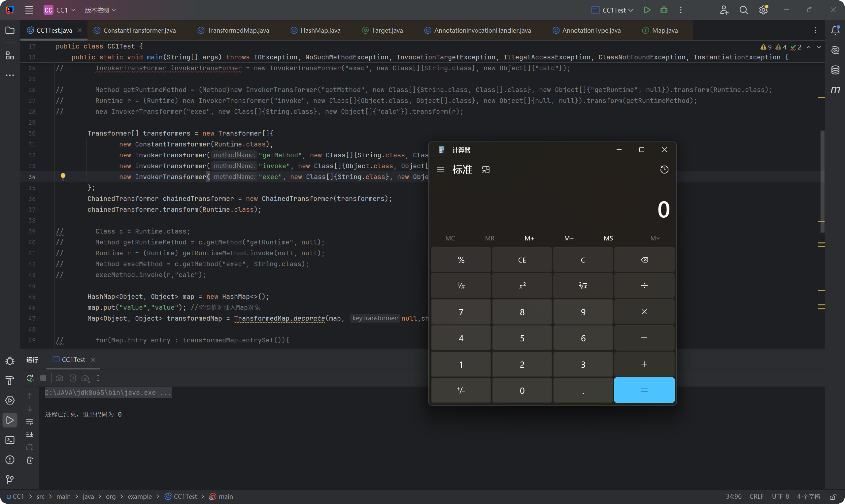
Task: Open Run tool window button
Action: coord(10,420)
